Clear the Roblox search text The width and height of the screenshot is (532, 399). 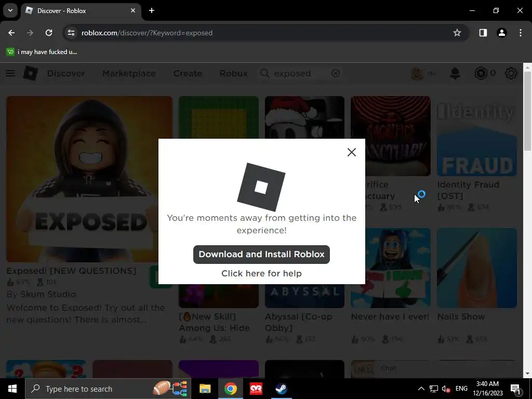335,73
